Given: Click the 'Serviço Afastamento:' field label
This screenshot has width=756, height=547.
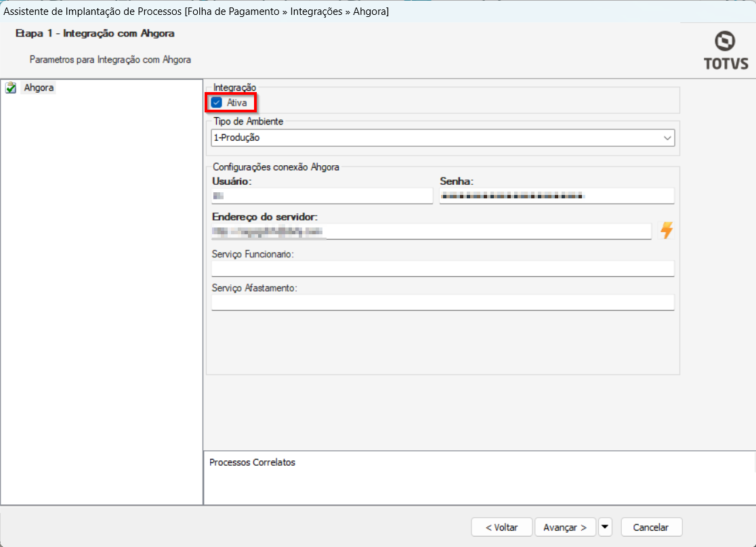Looking at the screenshot, I should click(x=255, y=288).
